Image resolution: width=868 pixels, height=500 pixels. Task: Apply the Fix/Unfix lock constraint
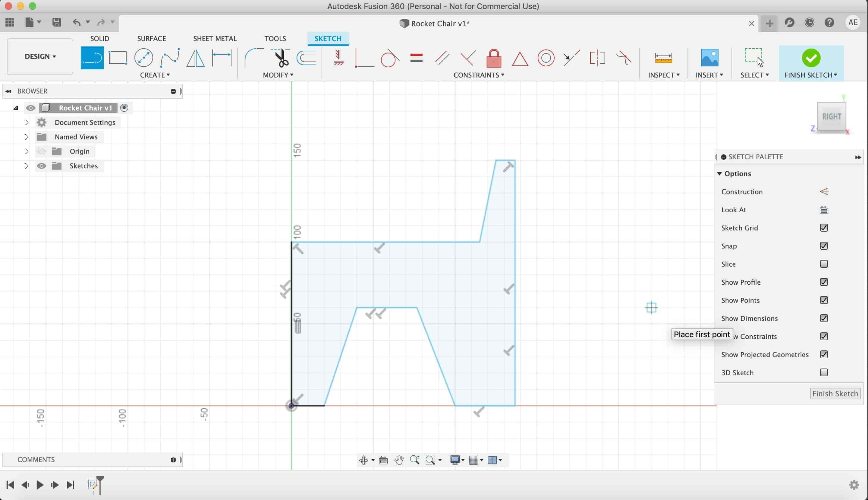coord(494,58)
